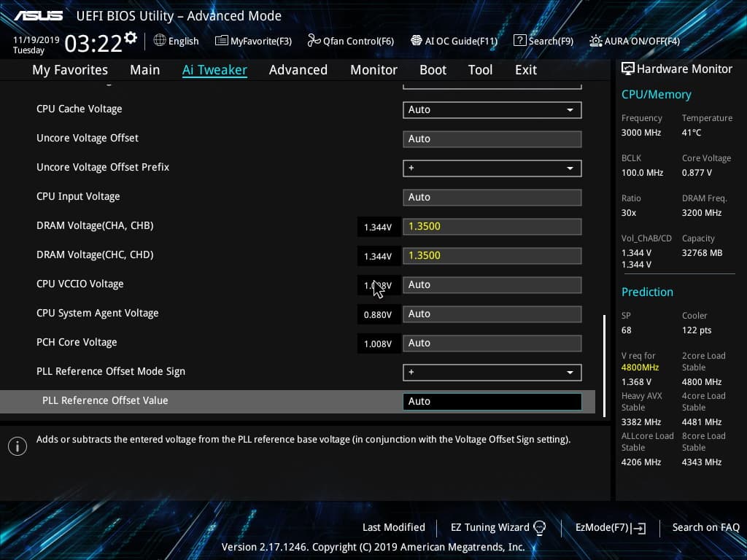Click the 32768 MB capacity value
747x560 pixels.
[x=702, y=253]
